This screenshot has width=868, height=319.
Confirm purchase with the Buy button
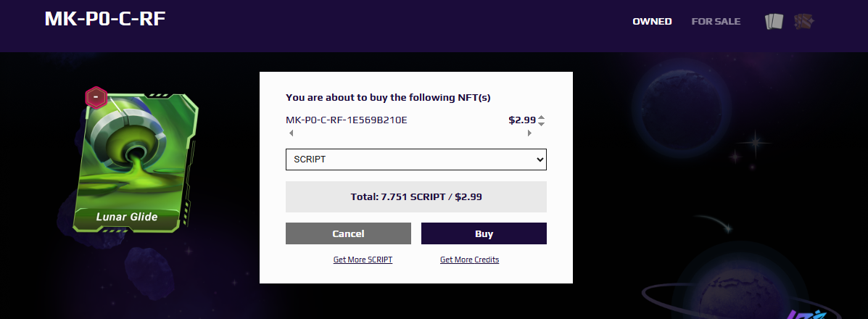pos(484,233)
